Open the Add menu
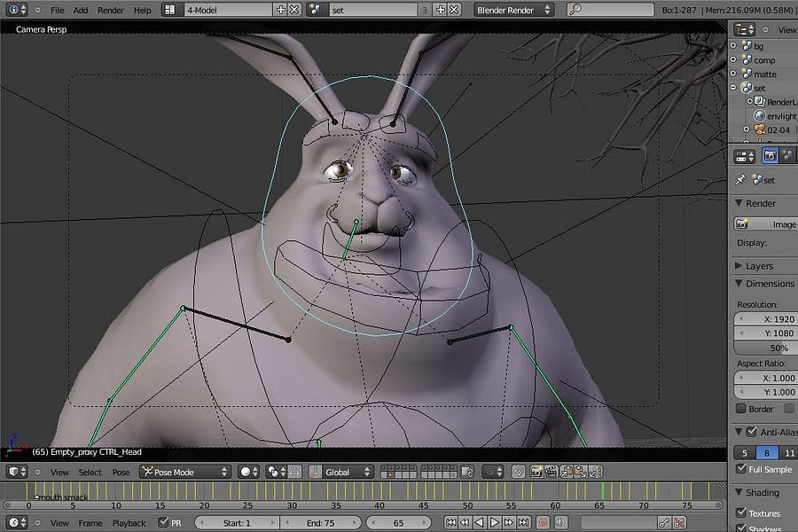 coord(80,10)
